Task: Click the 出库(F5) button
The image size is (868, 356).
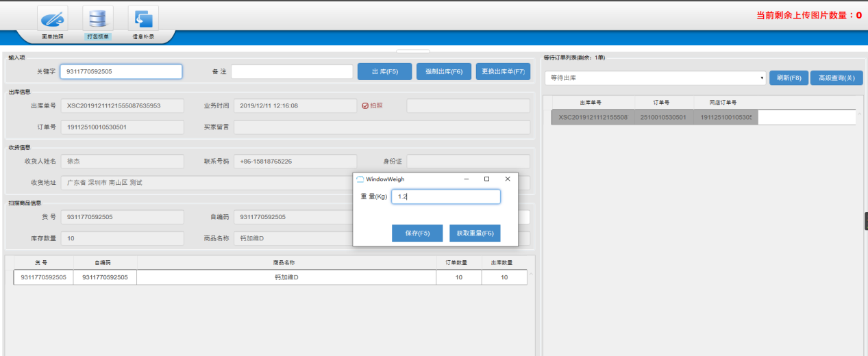Action: [x=384, y=71]
